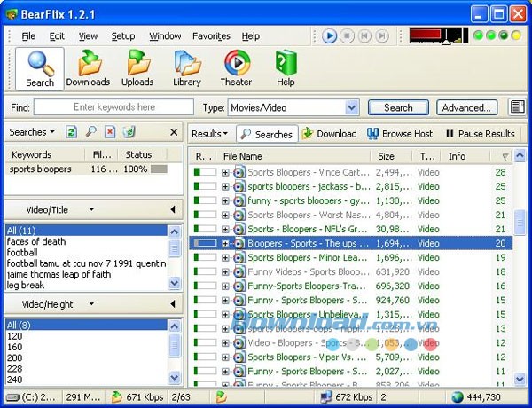532x408 pixels.
Task: Expand the Video/Title filter dropdown
Action: pyautogui.click(x=90, y=209)
